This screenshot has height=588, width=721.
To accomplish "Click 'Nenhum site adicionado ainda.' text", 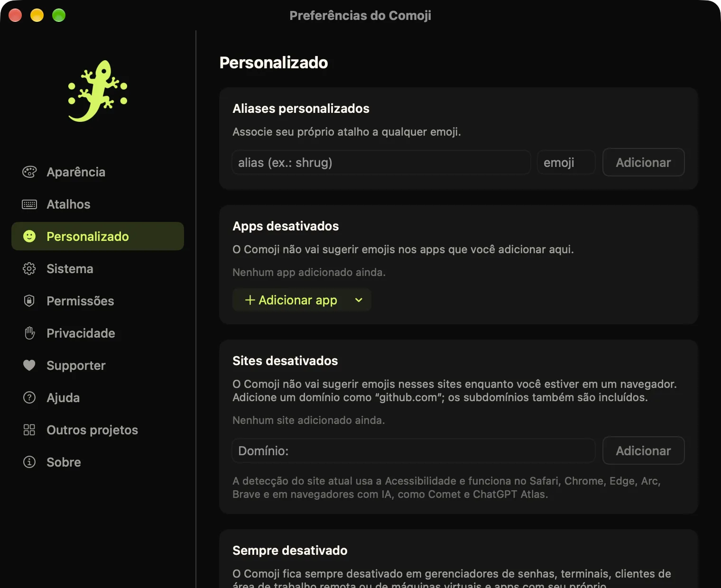I will tap(308, 420).
